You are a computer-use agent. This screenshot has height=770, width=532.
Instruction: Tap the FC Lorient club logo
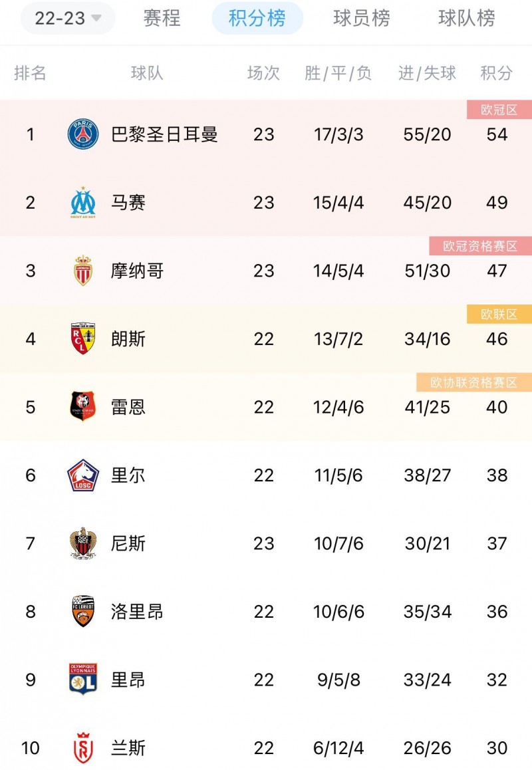pos(83,611)
